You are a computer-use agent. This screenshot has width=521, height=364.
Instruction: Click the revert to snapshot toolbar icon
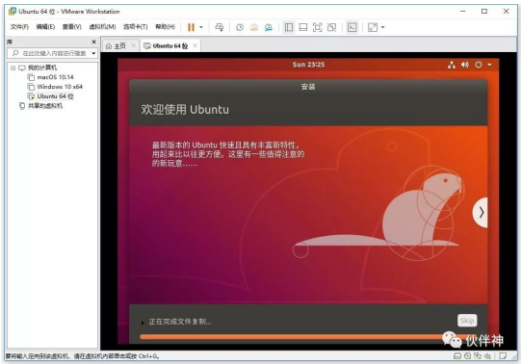click(x=254, y=27)
